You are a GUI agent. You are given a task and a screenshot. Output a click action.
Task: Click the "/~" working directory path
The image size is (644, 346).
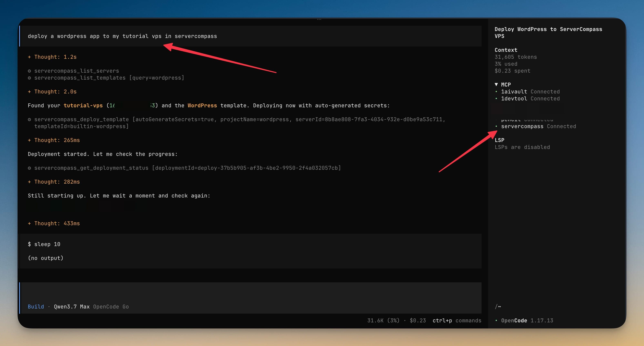(498, 307)
